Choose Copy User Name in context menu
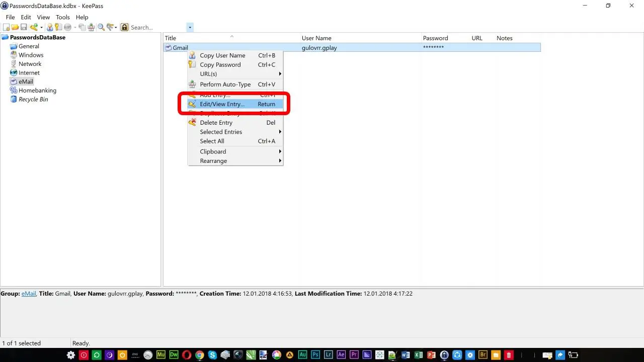The width and height of the screenshot is (644, 362). [235, 55]
